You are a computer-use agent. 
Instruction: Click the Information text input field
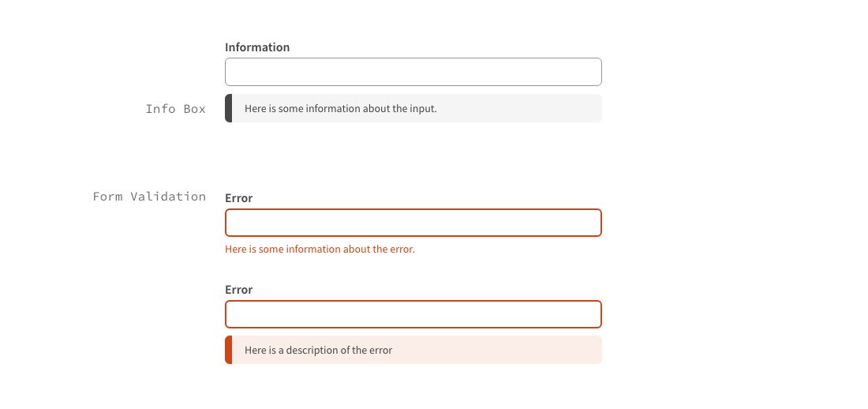[413, 72]
